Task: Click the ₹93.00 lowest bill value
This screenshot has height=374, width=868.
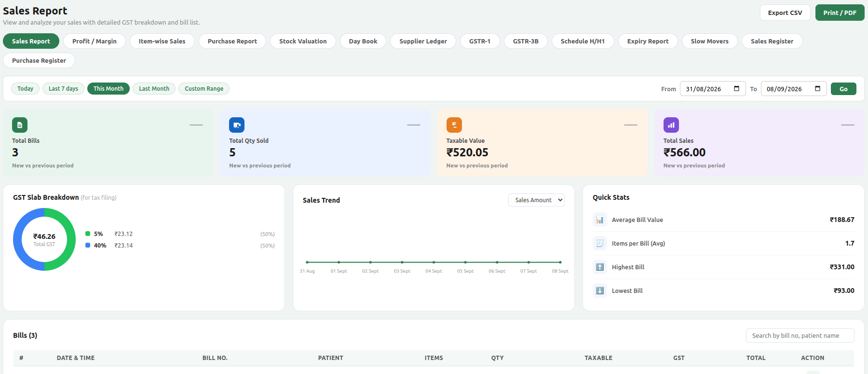Action: pos(844,291)
